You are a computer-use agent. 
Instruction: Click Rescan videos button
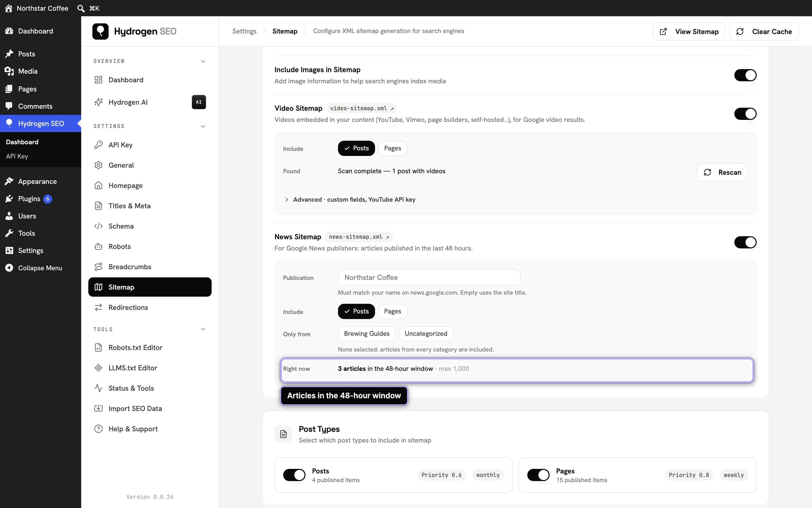[x=722, y=172]
